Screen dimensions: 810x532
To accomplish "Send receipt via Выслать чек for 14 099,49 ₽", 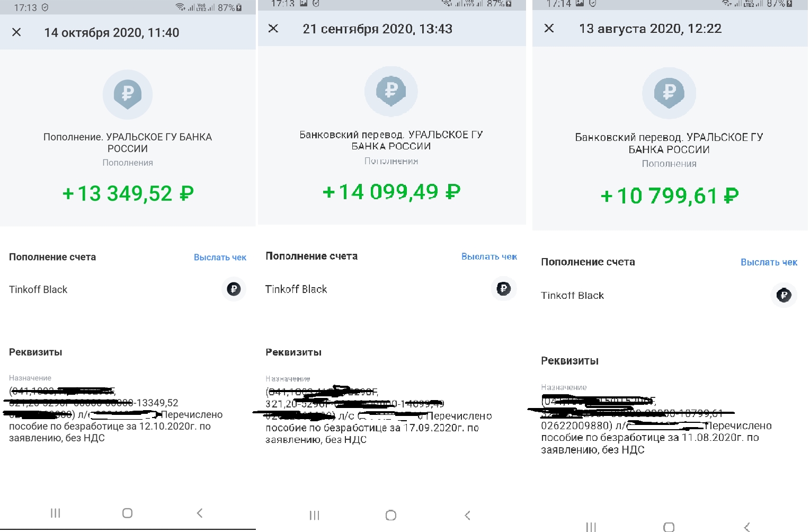I will 489,256.
